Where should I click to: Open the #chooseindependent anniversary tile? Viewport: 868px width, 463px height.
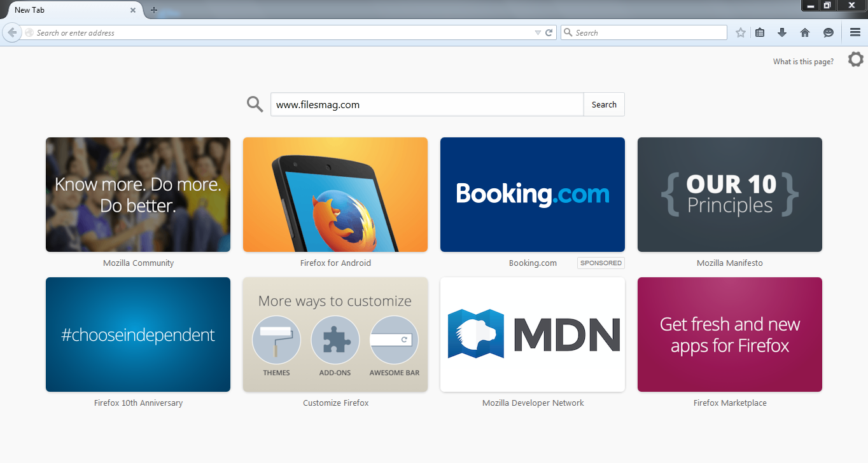click(x=138, y=335)
